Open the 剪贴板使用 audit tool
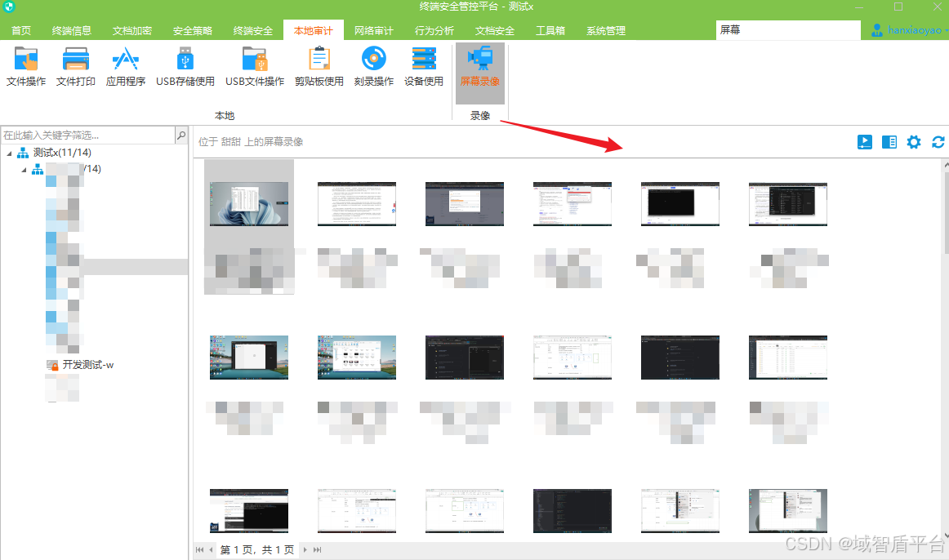This screenshot has height=560, width=949. click(x=319, y=66)
